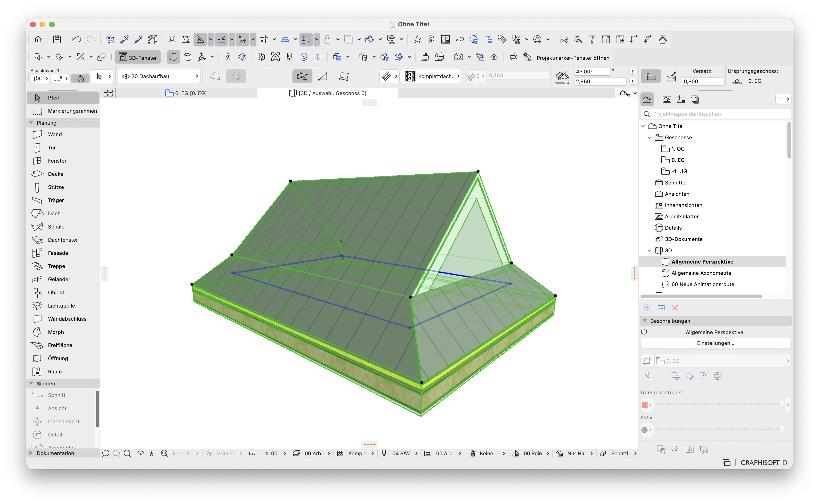
Task: Select the Projektmappe navigator tab icon
Action: pos(647,99)
